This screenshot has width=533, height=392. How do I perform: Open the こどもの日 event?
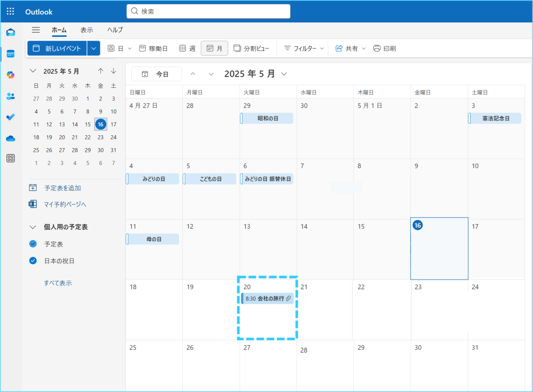(210, 179)
